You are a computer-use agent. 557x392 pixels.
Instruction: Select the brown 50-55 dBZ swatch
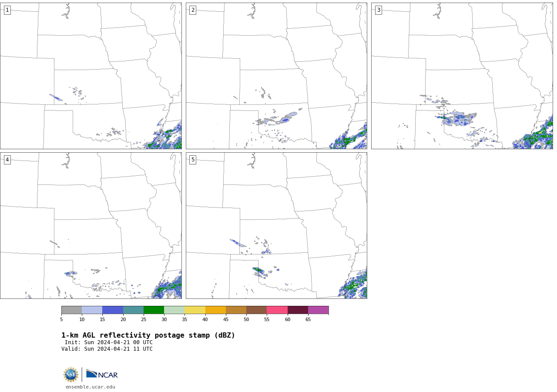click(x=256, y=310)
